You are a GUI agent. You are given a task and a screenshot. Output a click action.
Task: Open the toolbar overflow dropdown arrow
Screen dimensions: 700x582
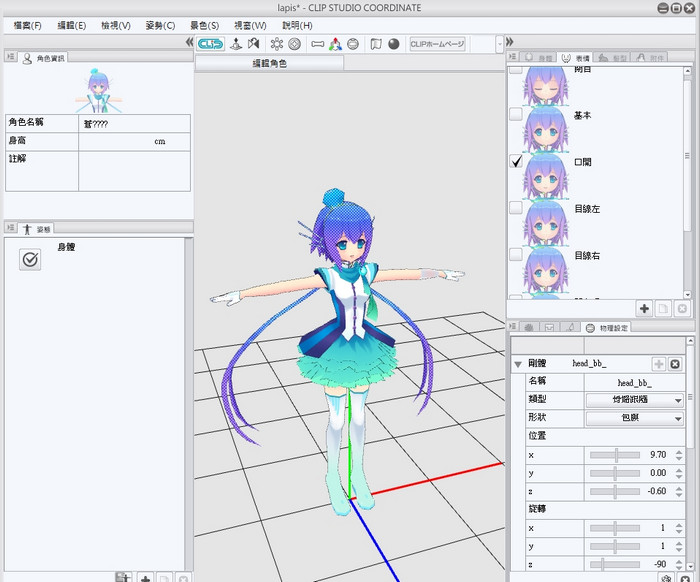click(500, 44)
